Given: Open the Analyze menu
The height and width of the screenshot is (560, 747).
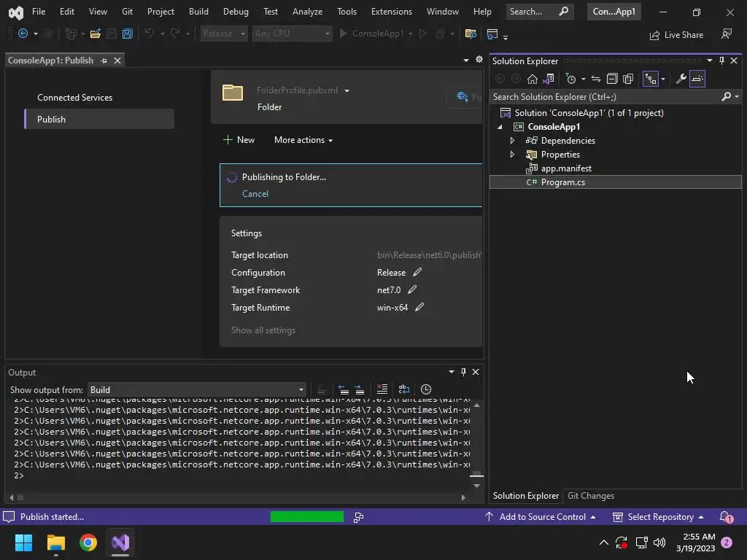Looking at the screenshot, I should 307,12.
